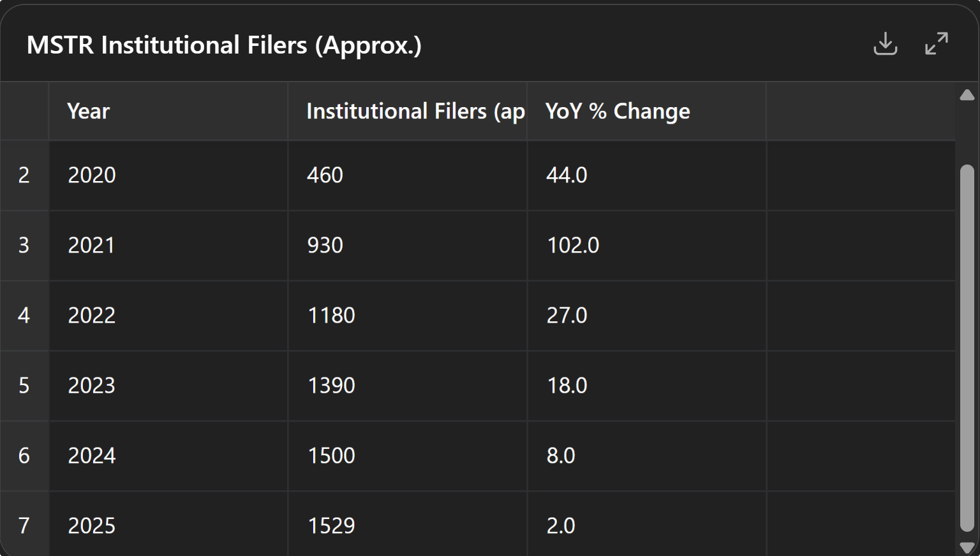The image size is (980, 556).
Task: Click the scrollbar down arrow
Action: [x=967, y=547]
